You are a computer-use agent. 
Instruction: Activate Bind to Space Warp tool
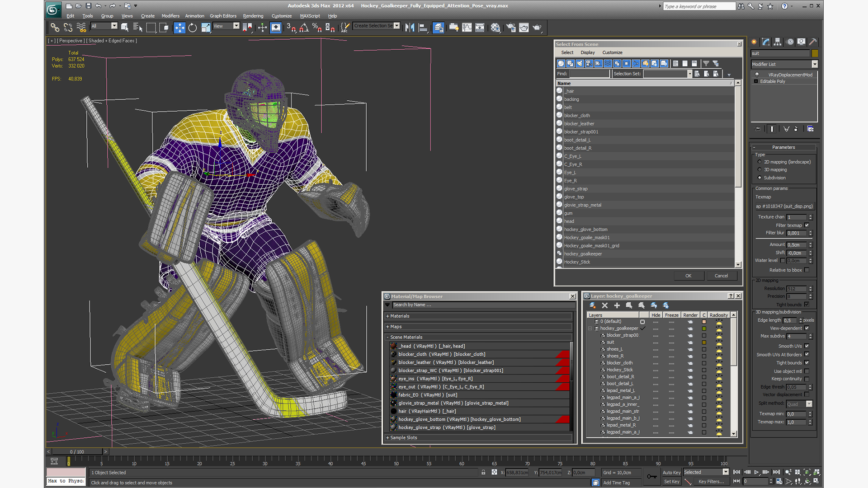81,28
